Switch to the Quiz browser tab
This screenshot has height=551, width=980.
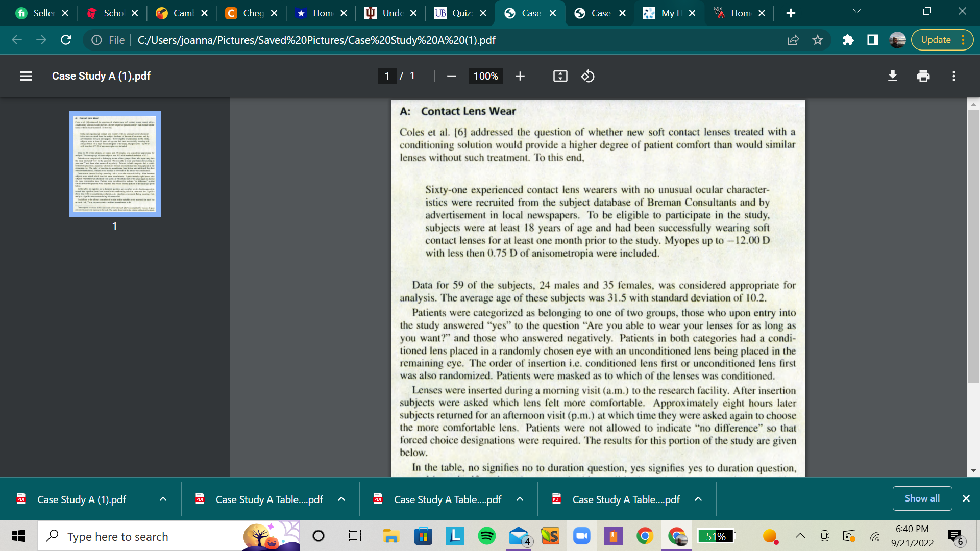click(x=458, y=13)
